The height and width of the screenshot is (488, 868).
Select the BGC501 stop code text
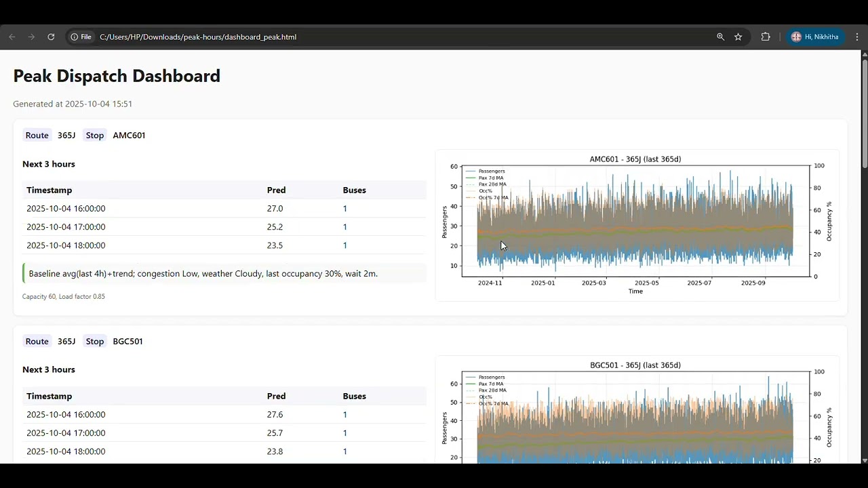tap(127, 341)
